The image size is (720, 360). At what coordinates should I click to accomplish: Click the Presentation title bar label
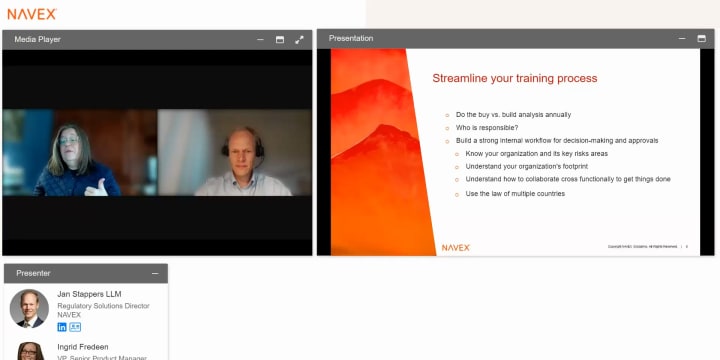pos(351,39)
